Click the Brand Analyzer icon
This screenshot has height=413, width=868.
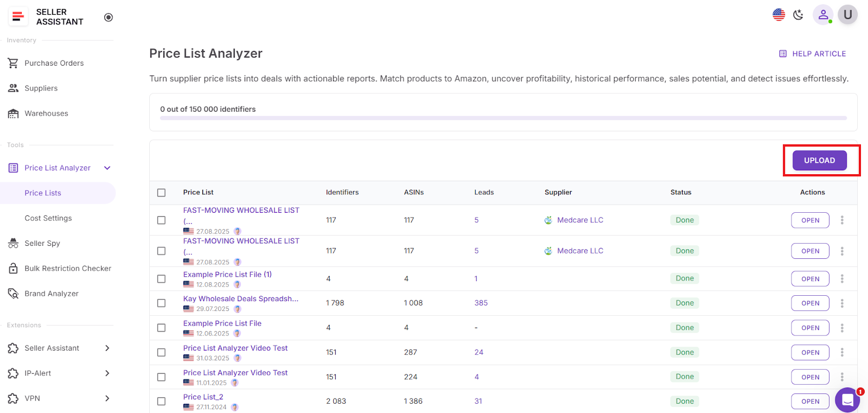[x=14, y=294]
